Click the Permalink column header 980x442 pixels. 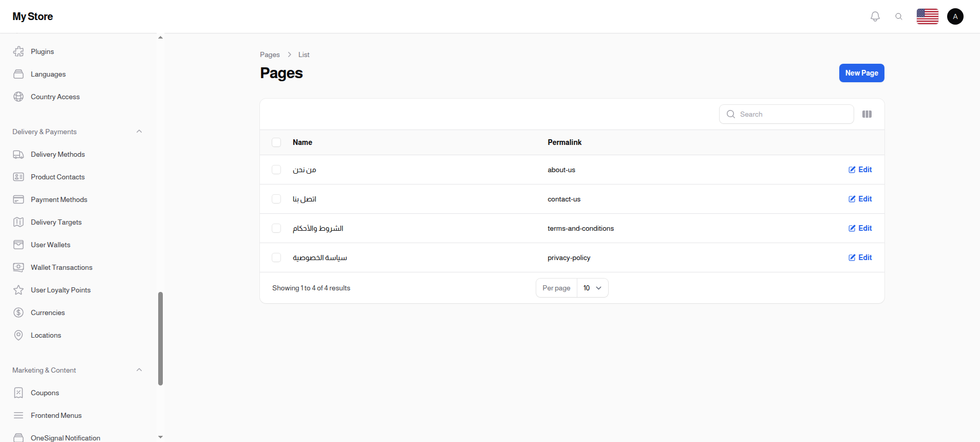(564, 142)
